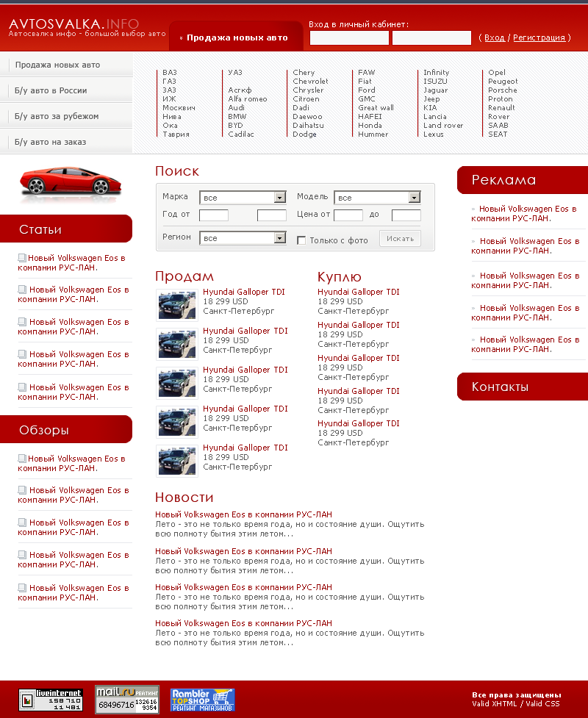Screen dimensions: 588x718
Task: Open the first ad link under Реклама
Action: click(x=524, y=213)
